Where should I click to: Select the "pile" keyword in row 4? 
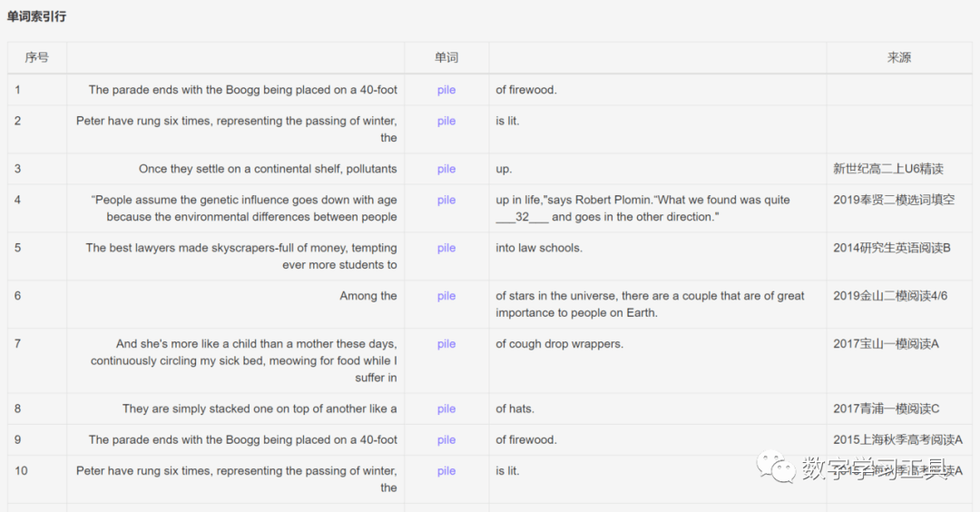pos(446,200)
